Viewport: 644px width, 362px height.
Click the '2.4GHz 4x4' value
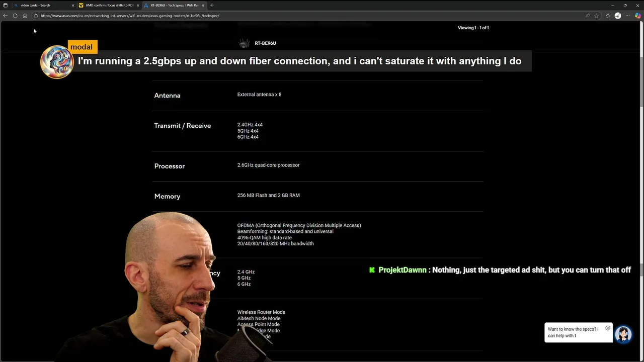click(250, 125)
